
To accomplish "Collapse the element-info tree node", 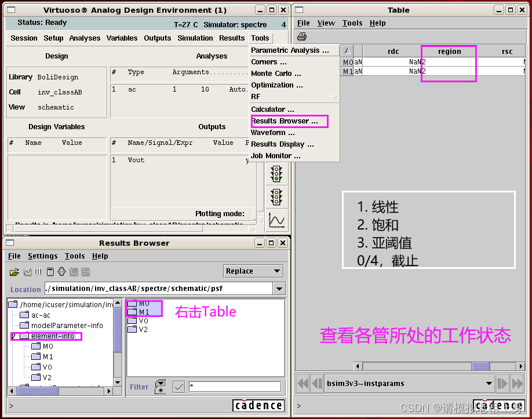I will pyautogui.click(x=13, y=336).
